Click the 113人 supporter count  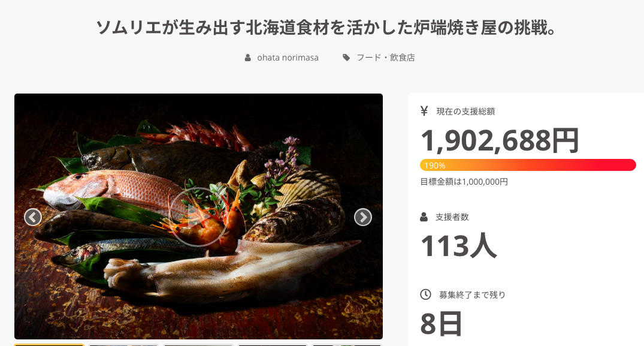click(x=458, y=246)
